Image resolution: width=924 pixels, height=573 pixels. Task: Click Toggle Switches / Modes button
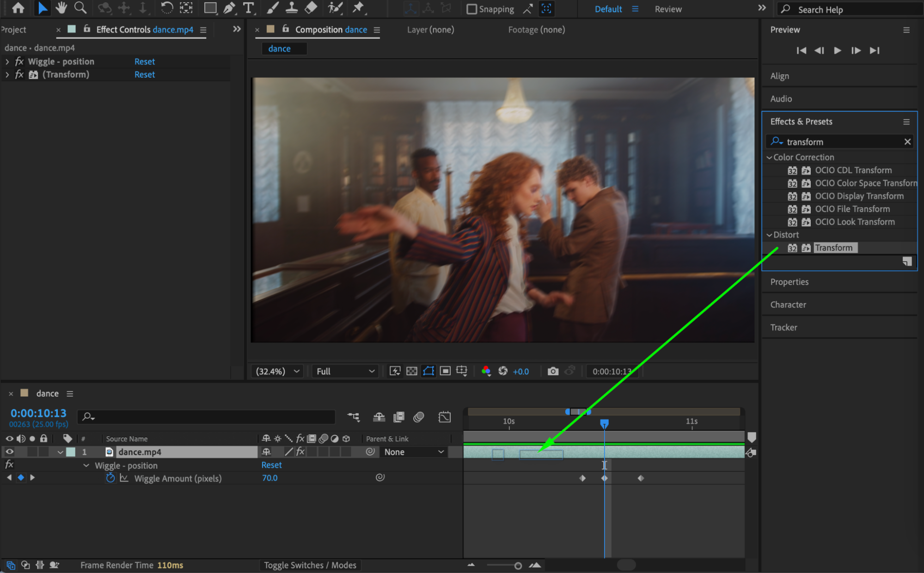[310, 565]
